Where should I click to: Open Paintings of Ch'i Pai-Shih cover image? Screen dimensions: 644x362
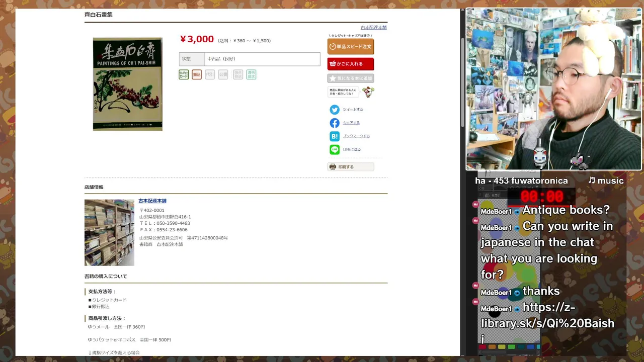coord(127,84)
